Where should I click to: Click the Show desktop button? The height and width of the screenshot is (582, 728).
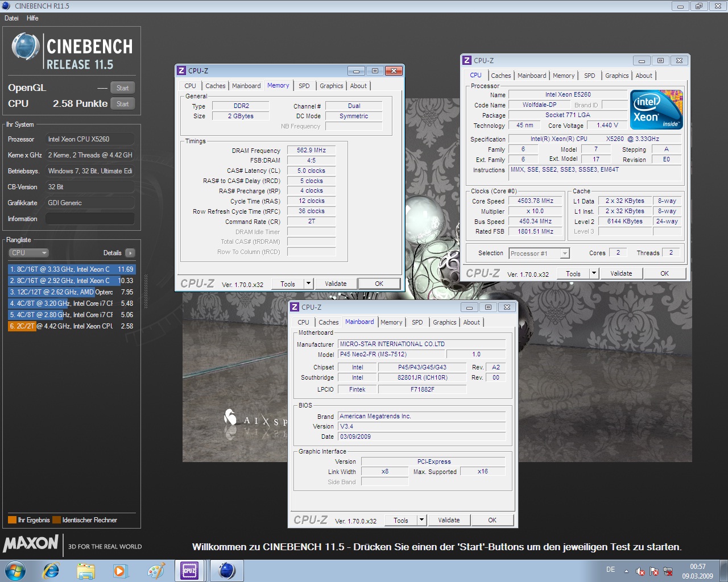pos(723,571)
